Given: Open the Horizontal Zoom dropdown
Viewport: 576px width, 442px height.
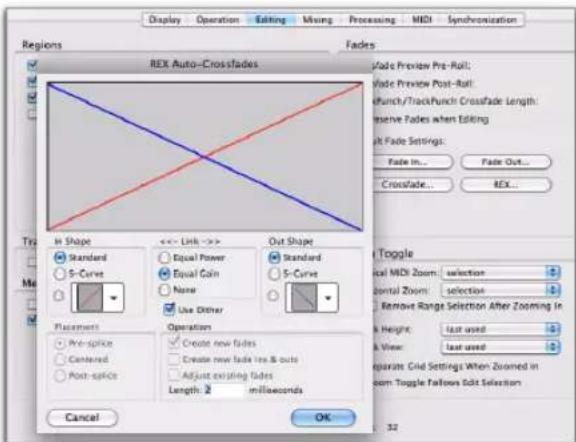Looking at the screenshot, I should pos(501,291).
